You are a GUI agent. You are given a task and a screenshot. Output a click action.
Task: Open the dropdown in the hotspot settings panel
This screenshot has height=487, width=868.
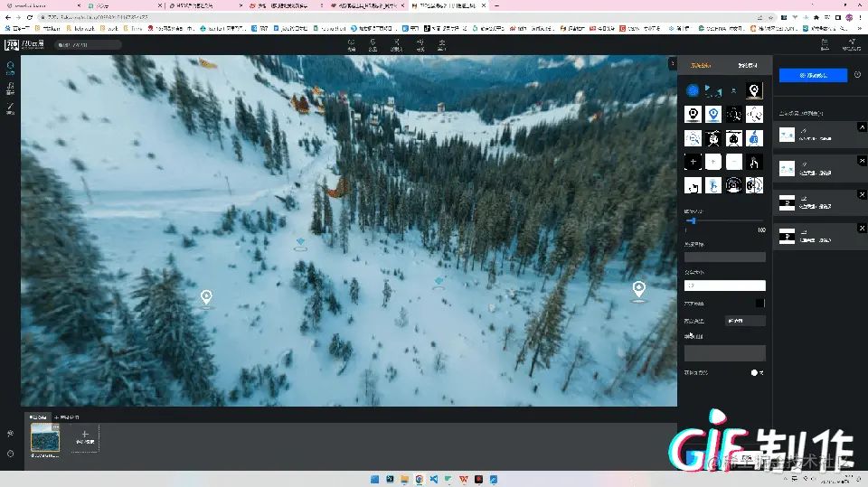(745, 321)
